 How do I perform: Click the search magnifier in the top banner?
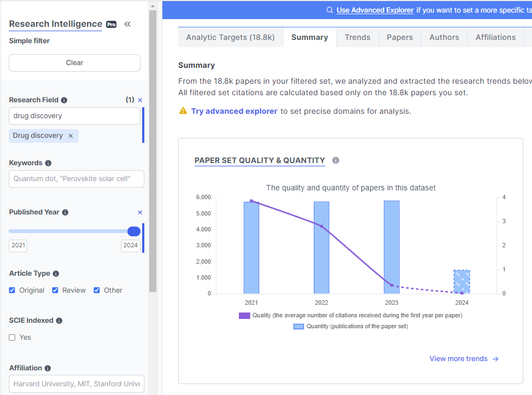[x=329, y=10]
